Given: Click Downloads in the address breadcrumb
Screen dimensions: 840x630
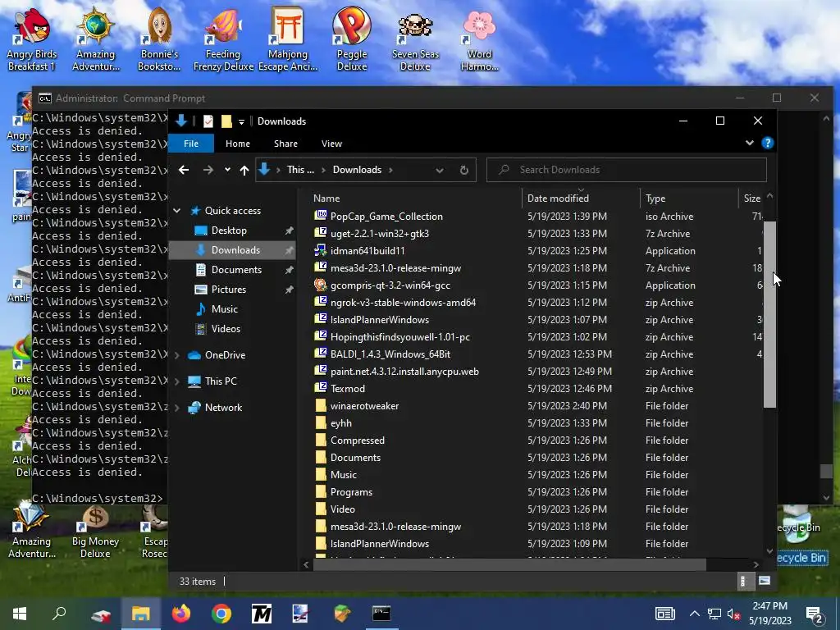Looking at the screenshot, I should tap(357, 170).
